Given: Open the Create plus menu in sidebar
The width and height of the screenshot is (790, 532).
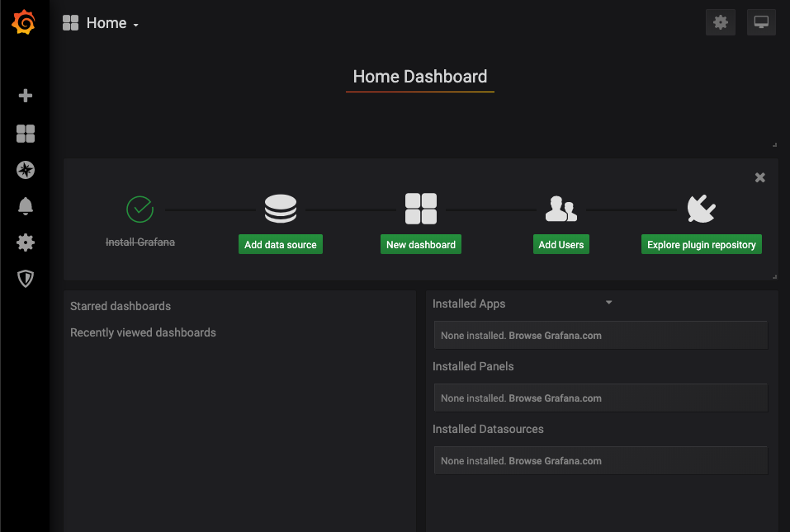Looking at the screenshot, I should [26, 96].
